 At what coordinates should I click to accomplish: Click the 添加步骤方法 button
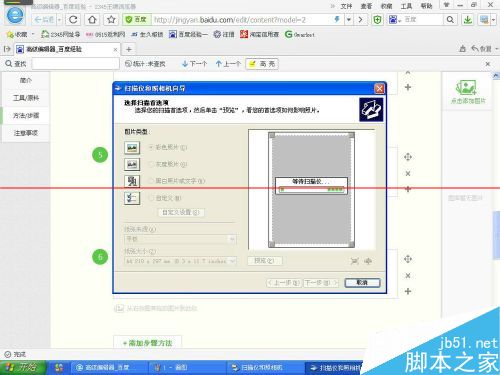pos(148,343)
